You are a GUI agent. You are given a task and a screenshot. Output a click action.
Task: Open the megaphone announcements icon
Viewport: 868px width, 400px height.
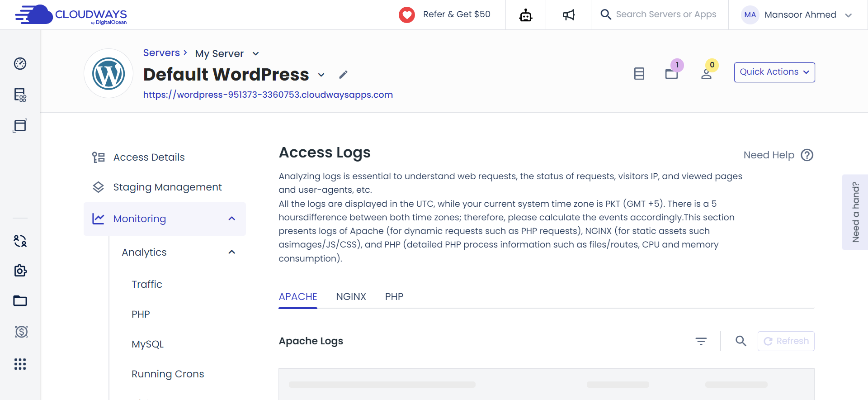coord(568,15)
